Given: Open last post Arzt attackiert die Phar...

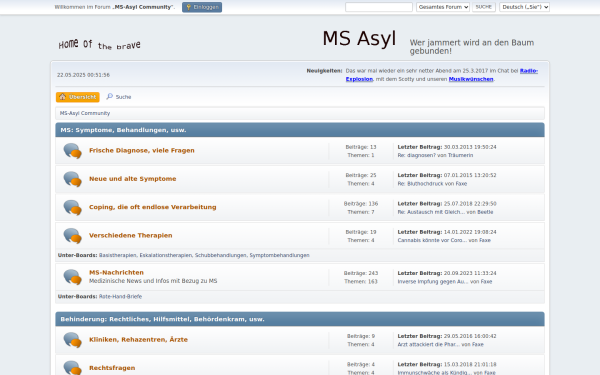Looking at the screenshot, I should (429, 344).
